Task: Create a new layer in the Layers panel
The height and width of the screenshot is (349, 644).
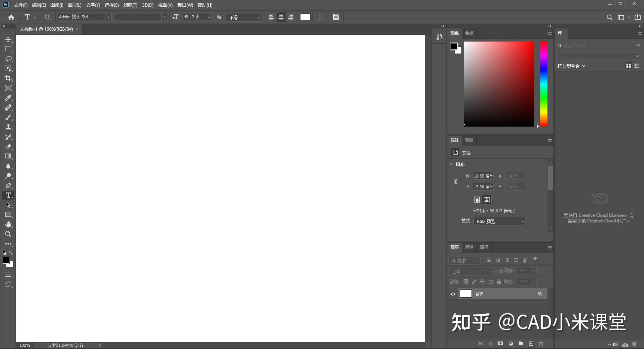Action: [x=531, y=344]
